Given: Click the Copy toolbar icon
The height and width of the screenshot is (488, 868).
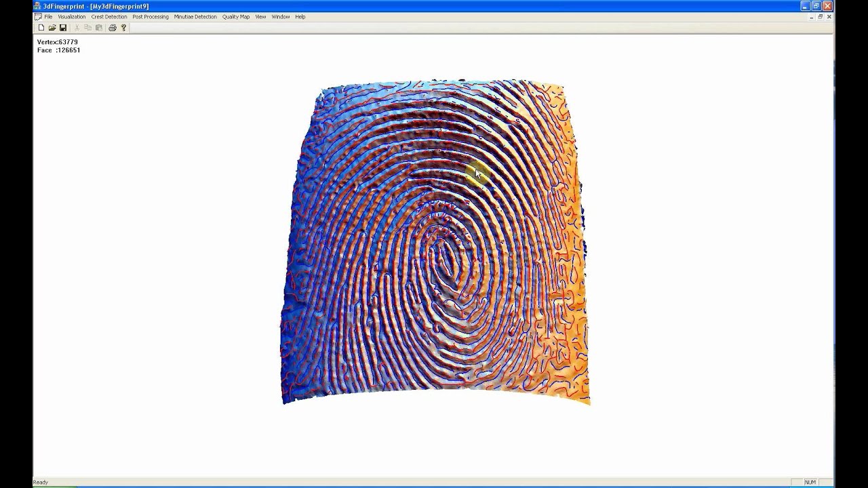Looking at the screenshot, I should 87,28.
